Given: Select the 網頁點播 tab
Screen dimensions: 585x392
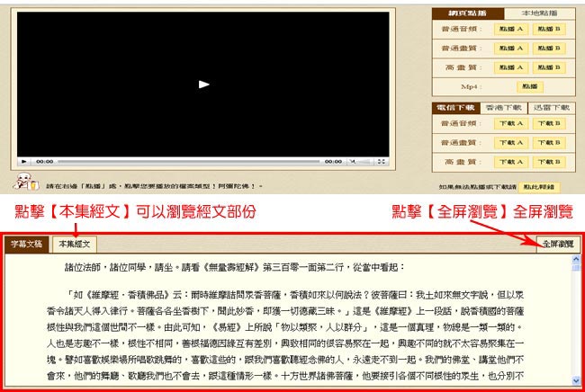Looking at the screenshot, I should [x=466, y=14].
